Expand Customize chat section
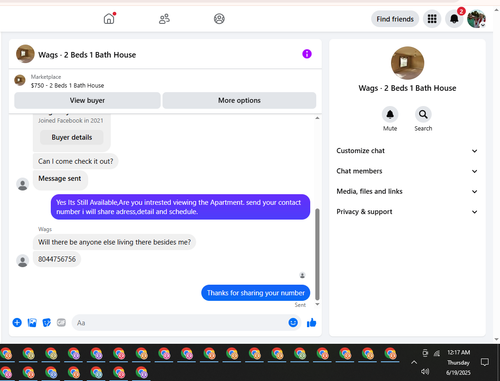Image resolution: width=500 pixels, height=381 pixels. (x=407, y=151)
